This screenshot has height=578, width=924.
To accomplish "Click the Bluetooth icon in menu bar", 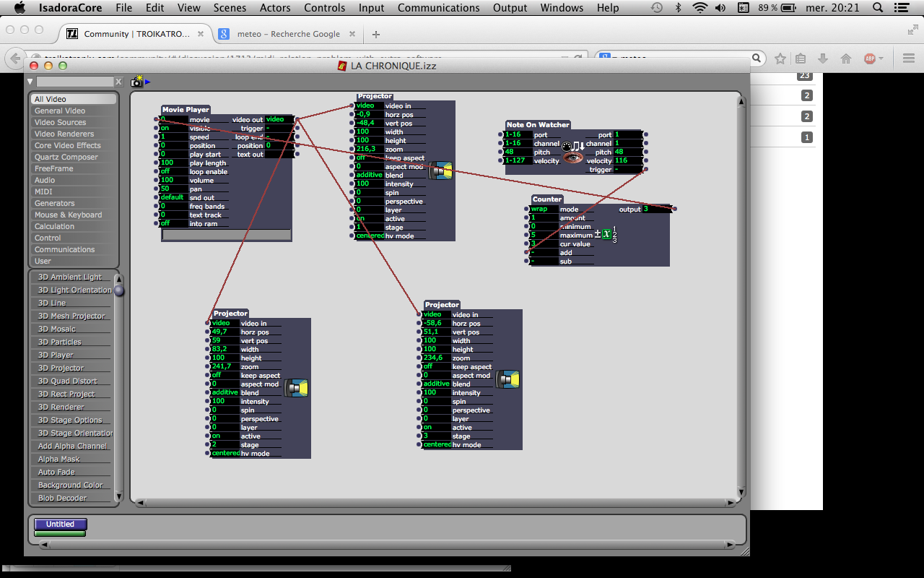I will pos(678,8).
